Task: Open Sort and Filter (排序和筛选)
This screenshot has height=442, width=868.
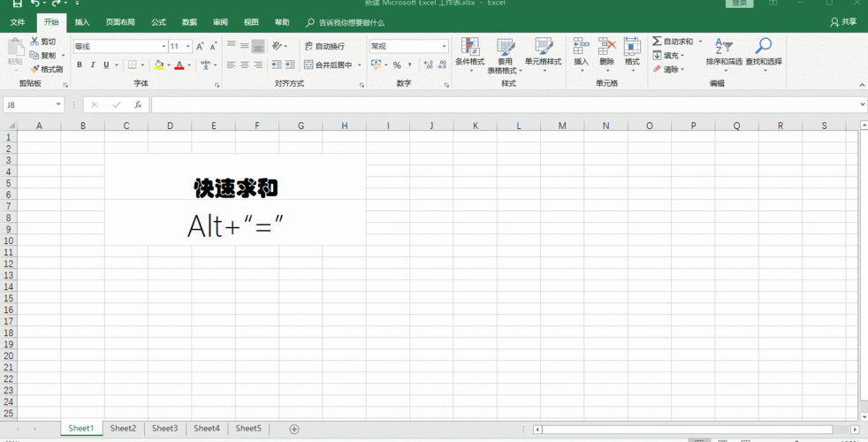Action: coord(724,54)
